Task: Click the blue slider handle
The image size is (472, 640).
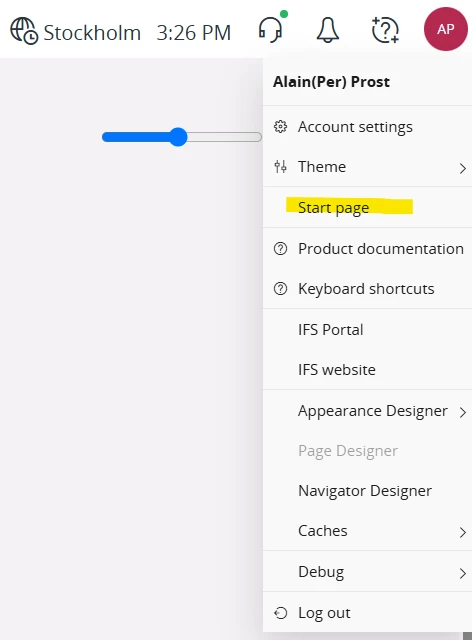Action: [178, 137]
